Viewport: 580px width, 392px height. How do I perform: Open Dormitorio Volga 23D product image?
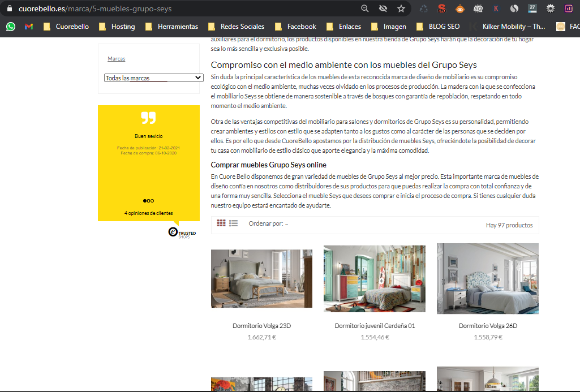(261, 278)
